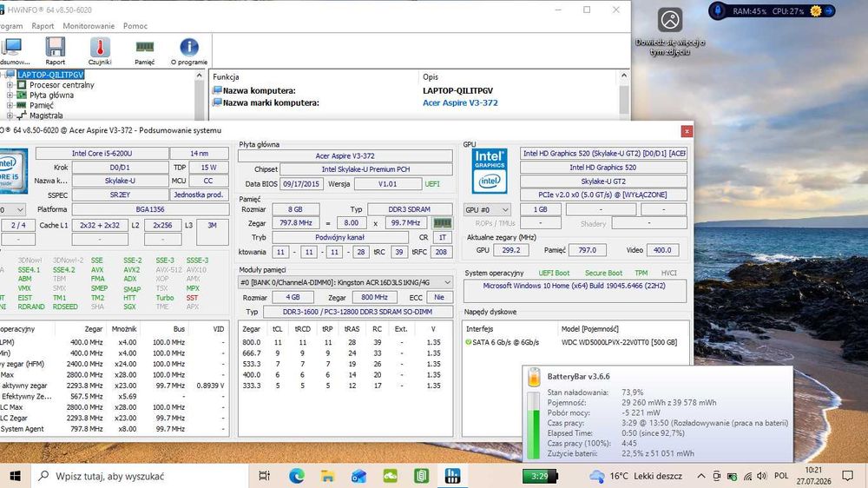Launch Microsoft Edge from the taskbar

[297, 476]
